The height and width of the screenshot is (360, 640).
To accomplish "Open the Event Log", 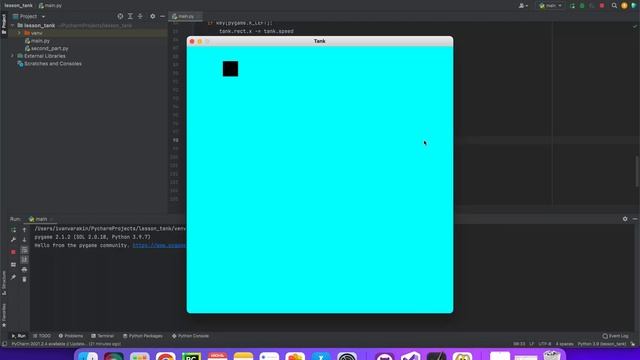I will click(616, 336).
